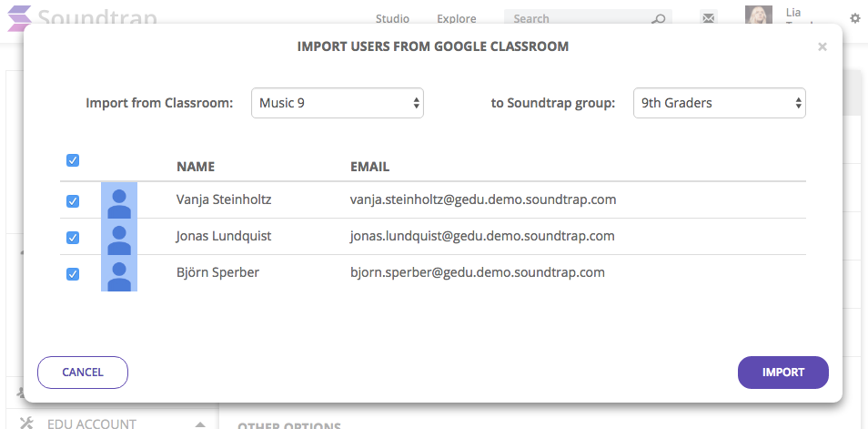
Task: Click the name Björn Sperber
Action: (217, 272)
